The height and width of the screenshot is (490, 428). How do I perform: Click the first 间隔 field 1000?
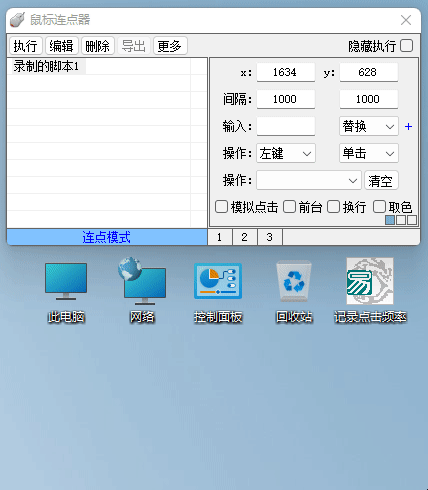[x=286, y=99]
